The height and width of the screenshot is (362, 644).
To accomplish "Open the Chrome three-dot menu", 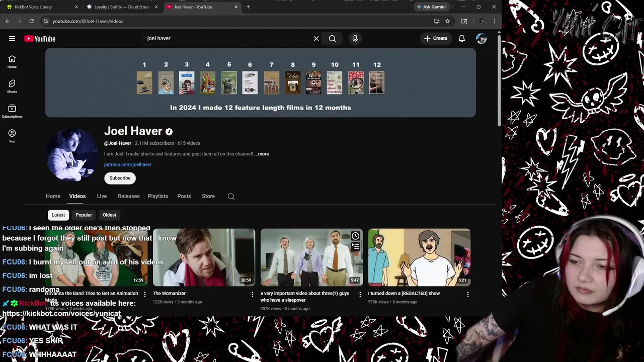I will point(494,21).
